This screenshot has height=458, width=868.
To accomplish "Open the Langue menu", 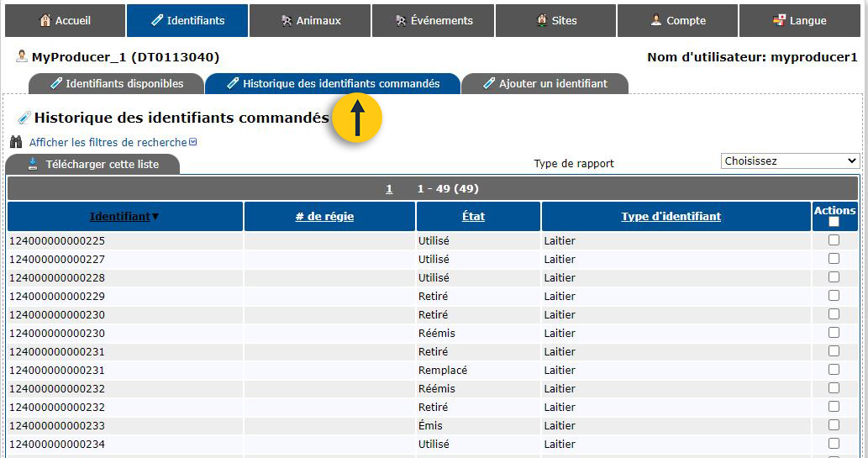I will [800, 20].
